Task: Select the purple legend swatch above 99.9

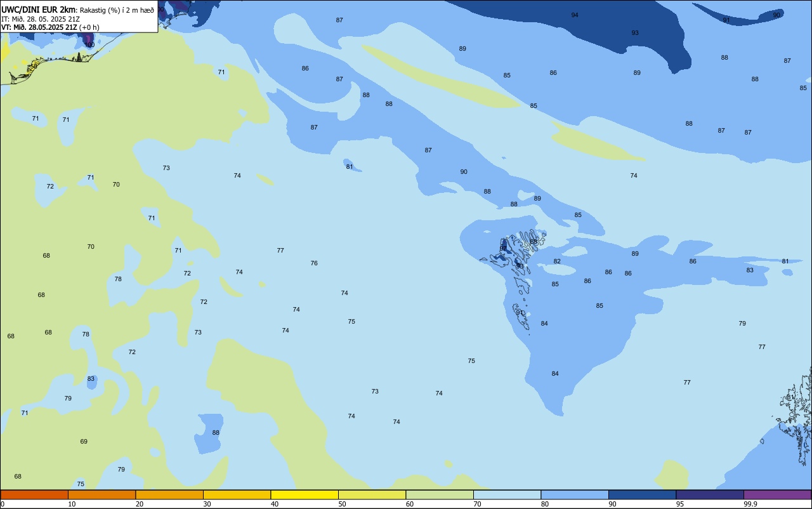Action: pyautogui.click(x=777, y=494)
